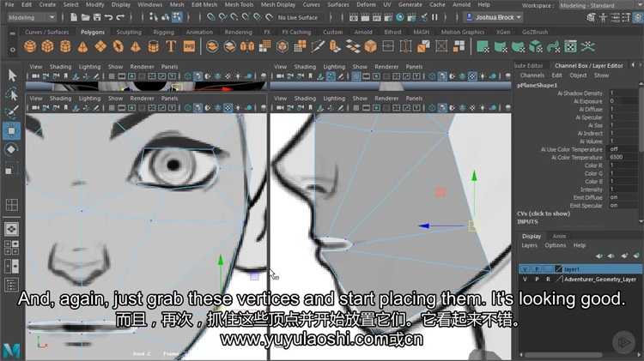Click the Combine meshes shelf icon
644x361 pixels.
pos(212,47)
